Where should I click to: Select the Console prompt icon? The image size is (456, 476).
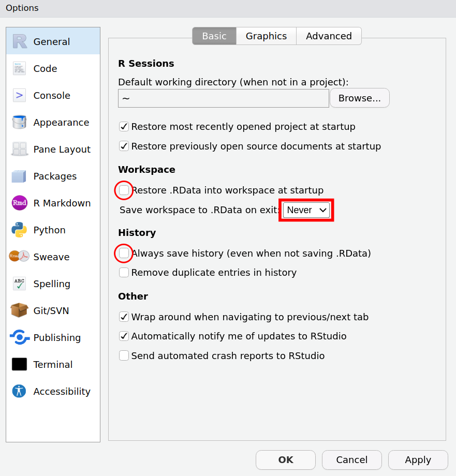(19, 96)
